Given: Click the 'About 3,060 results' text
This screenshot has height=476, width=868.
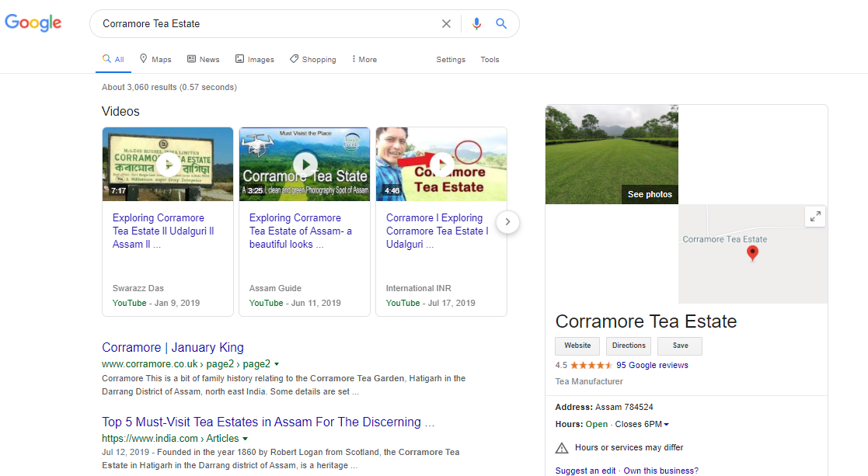Looking at the screenshot, I should [169, 87].
